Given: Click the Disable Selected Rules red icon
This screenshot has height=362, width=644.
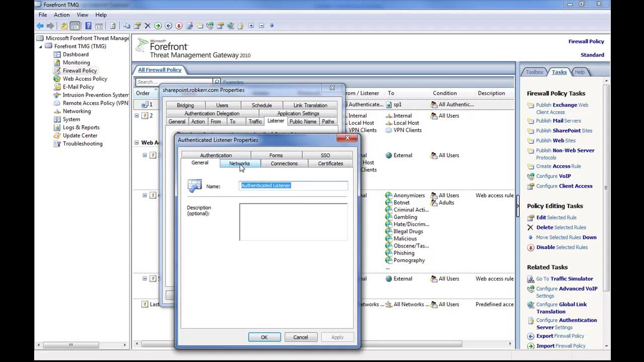Looking at the screenshot, I should pos(531,247).
